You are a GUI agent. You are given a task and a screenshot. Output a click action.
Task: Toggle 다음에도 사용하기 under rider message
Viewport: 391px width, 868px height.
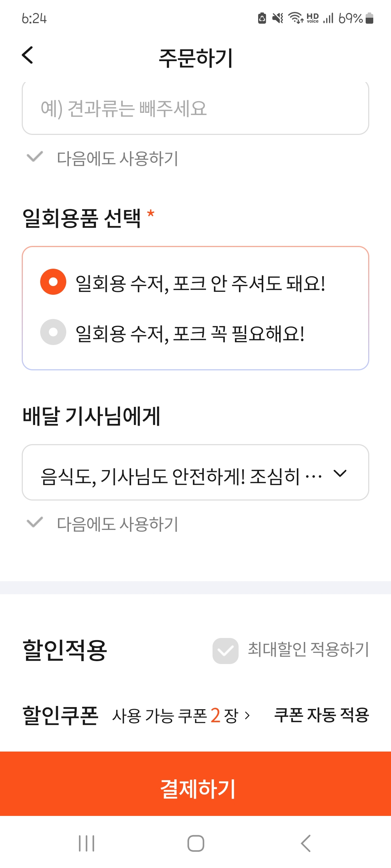click(x=35, y=523)
